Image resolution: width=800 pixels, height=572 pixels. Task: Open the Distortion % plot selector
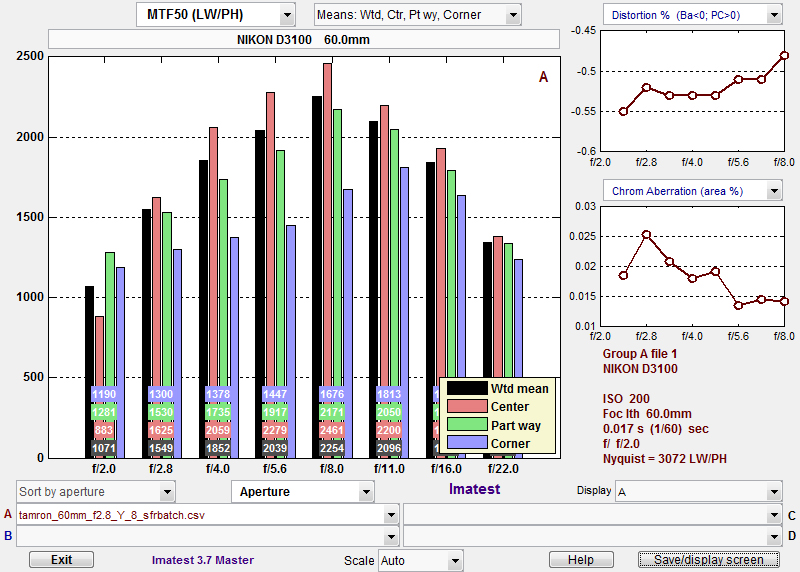pos(692,15)
